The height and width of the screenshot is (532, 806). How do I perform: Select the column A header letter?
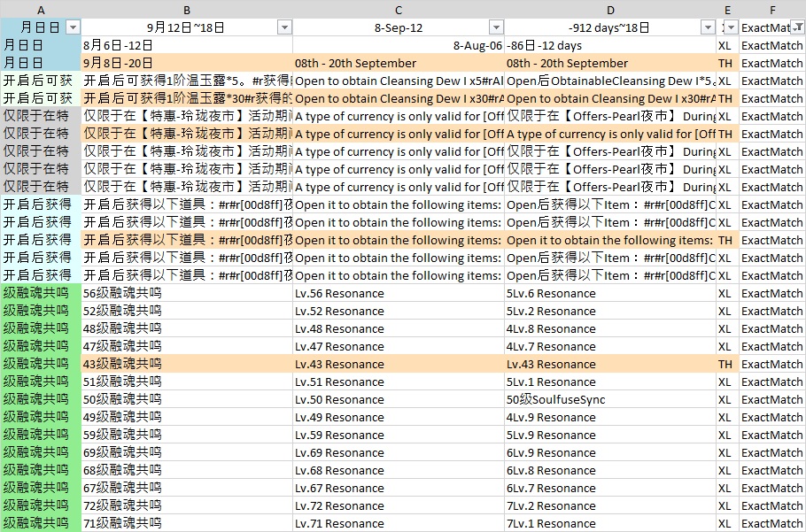click(41, 9)
